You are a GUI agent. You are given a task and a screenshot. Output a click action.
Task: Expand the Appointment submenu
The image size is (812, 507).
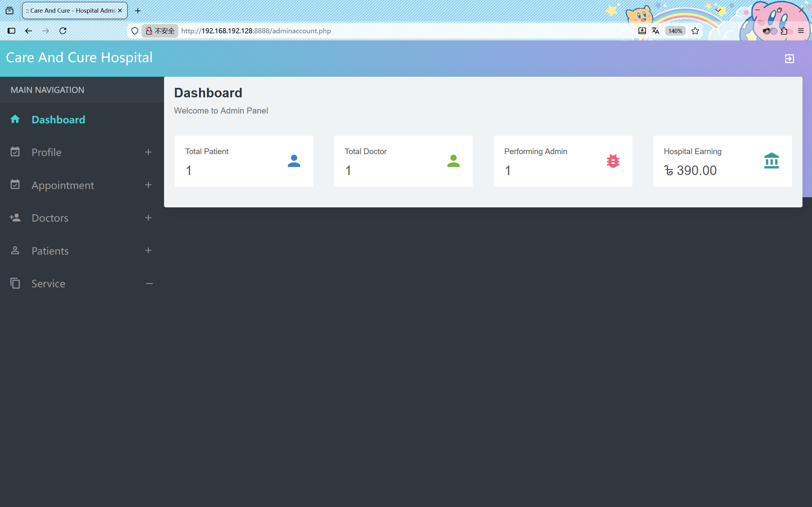(x=148, y=185)
